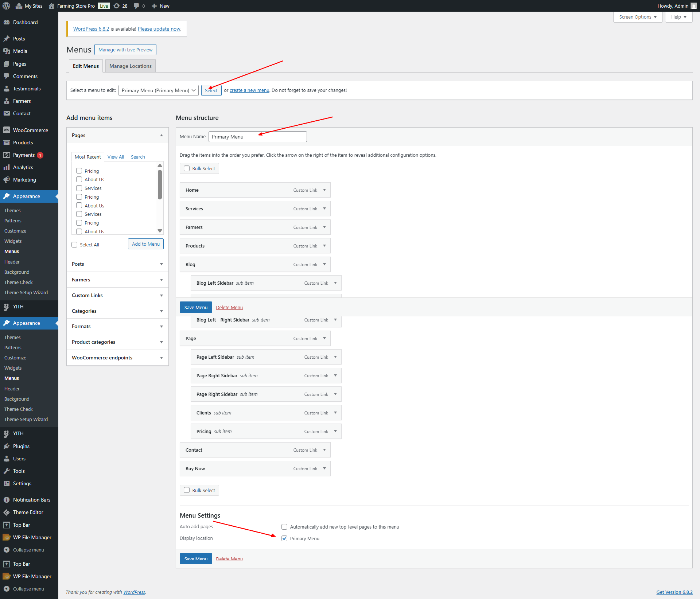Click the Analytics bar chart icon

(x=7, y=167)
